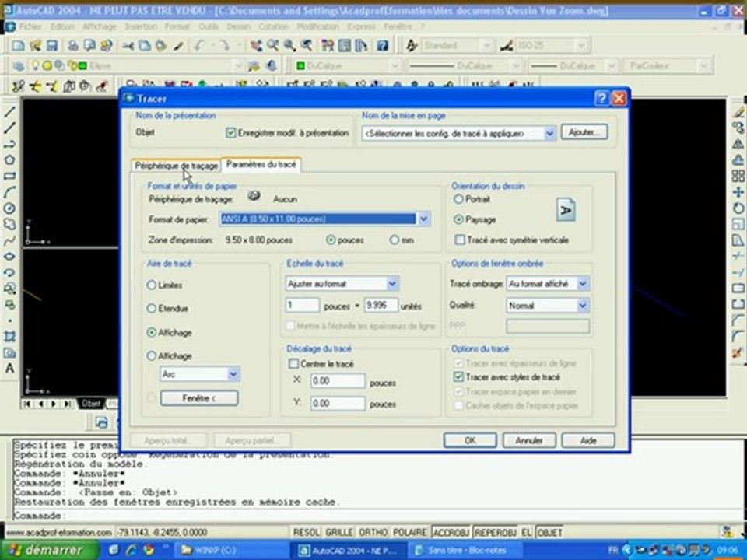Open the Cotation menu
The image size is (747, 560).
(x=273, y=26)
